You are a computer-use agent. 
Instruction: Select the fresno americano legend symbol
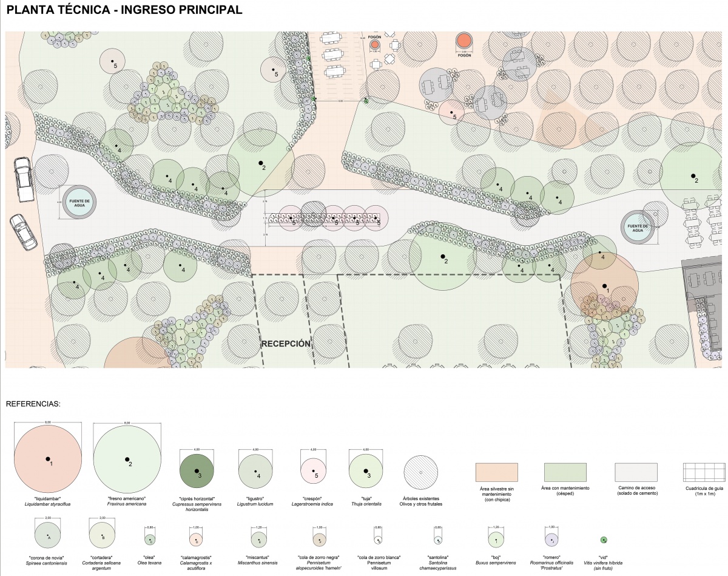tap(127, 459)
